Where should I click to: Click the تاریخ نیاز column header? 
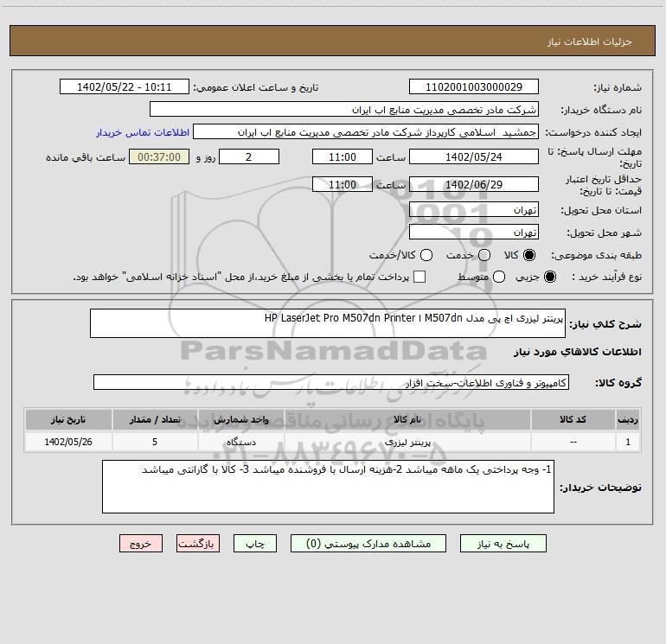click(68, 419)
